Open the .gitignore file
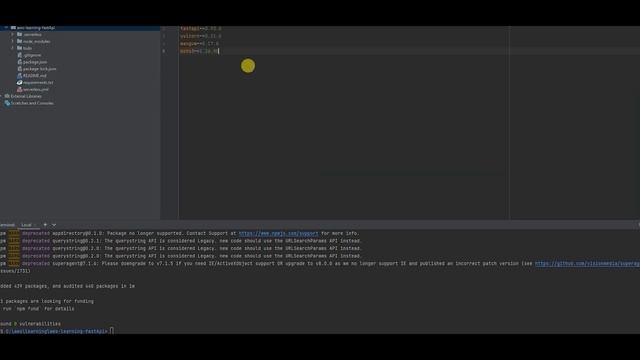Screen dimensions: 640x360 pos(32,55)
